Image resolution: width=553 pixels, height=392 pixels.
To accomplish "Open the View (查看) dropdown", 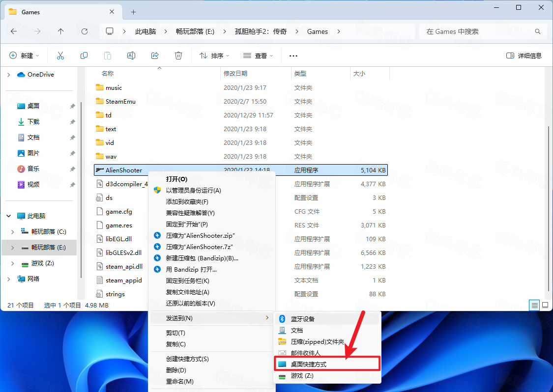I will pyautogui.click(x=258, y=56).
